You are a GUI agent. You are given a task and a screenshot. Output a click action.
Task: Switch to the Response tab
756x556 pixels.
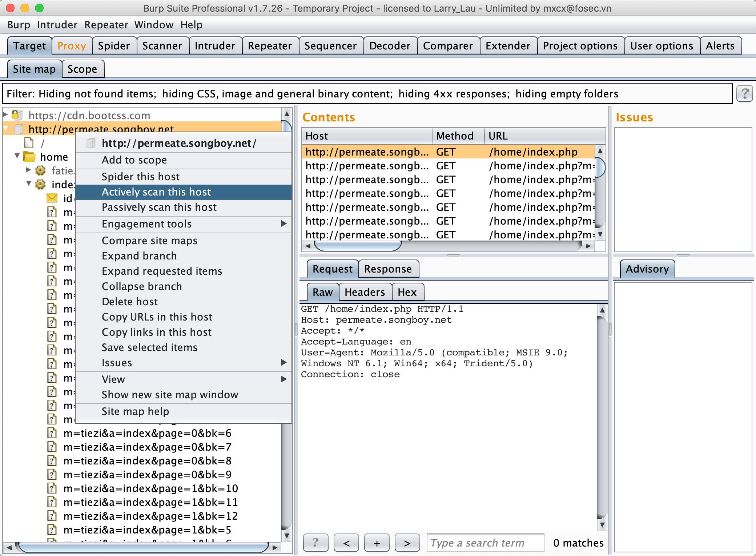pos(388,269)
